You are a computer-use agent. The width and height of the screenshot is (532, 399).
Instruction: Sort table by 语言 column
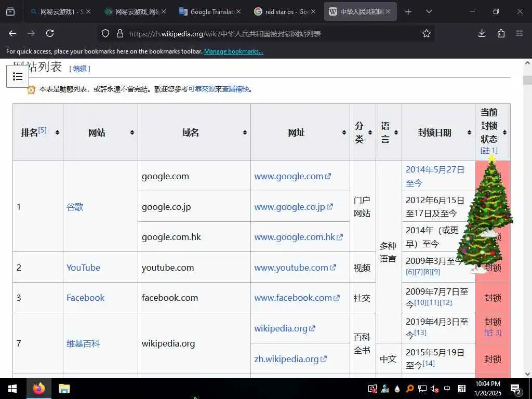396,132
